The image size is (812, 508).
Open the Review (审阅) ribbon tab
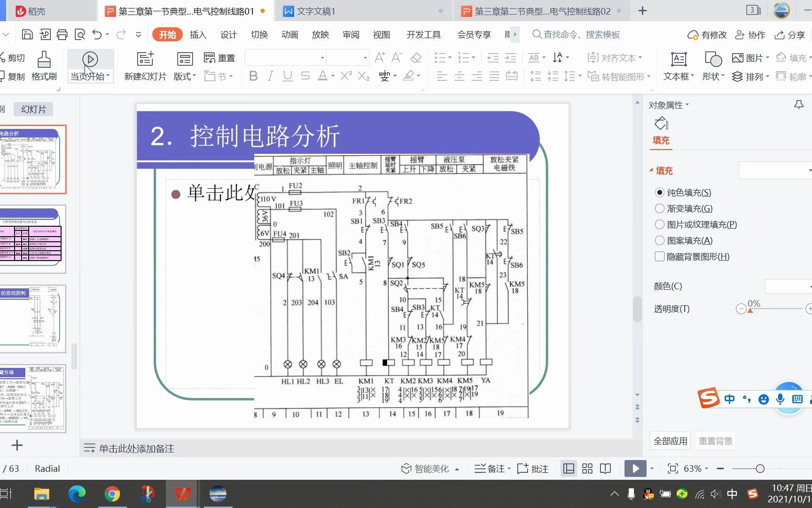(x=351, y=34)
